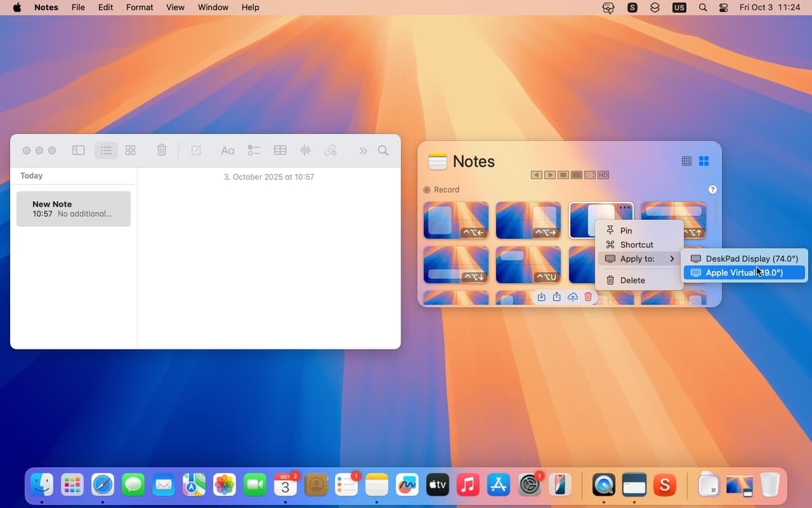812x508 pixels.
Task: Open a new note with the compose icon
Action: [x=196, y=150]
